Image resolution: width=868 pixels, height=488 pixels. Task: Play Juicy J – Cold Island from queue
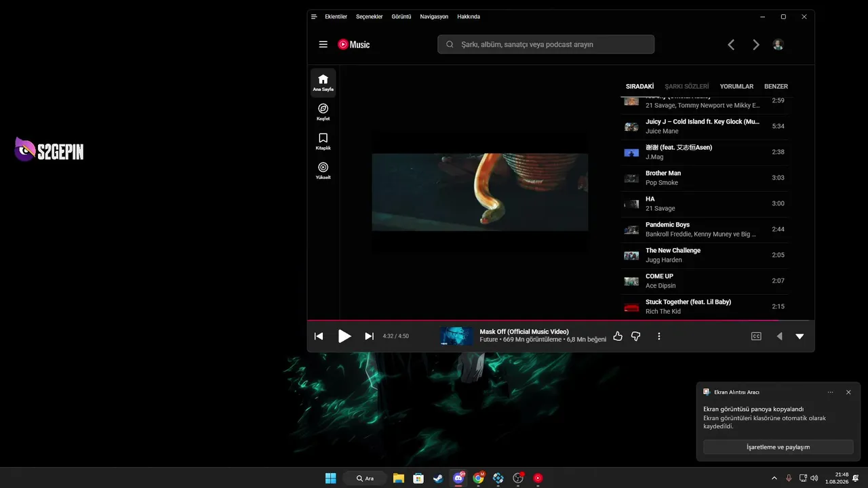point(705,127)
